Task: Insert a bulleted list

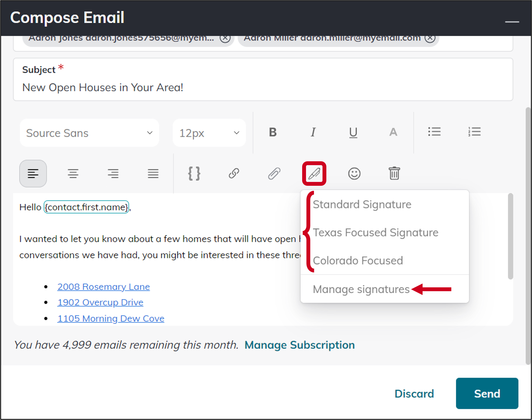Action: (434, 132)
